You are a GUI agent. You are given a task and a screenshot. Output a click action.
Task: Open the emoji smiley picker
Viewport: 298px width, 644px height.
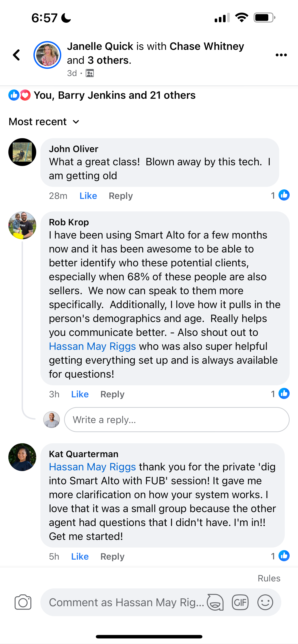265,602
